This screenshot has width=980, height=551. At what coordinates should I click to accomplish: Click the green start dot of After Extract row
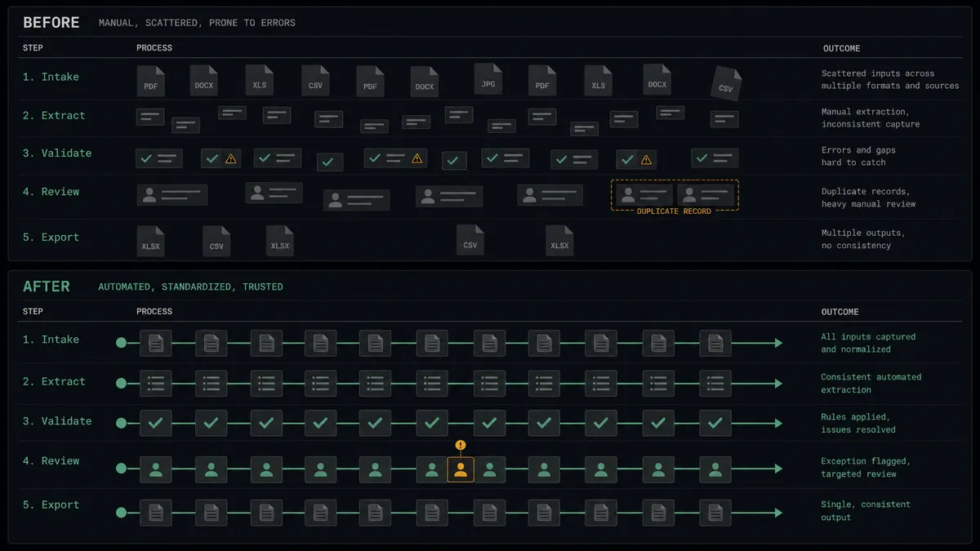(121, 384)
